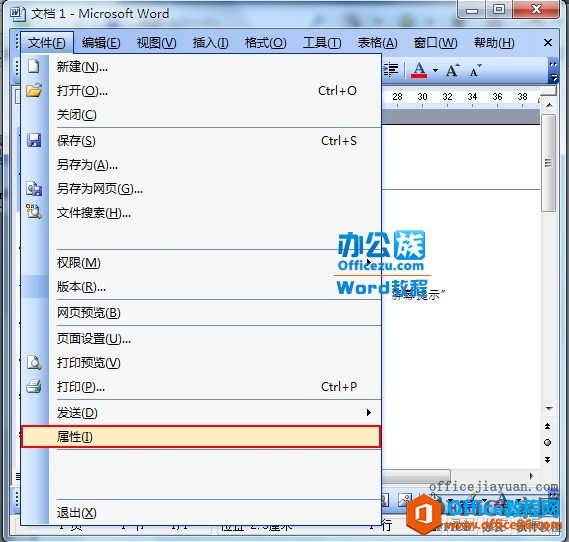Click vertical scrollbar up arrow
Viewport: 569px width, 542px height.
(x=549, y=106)
